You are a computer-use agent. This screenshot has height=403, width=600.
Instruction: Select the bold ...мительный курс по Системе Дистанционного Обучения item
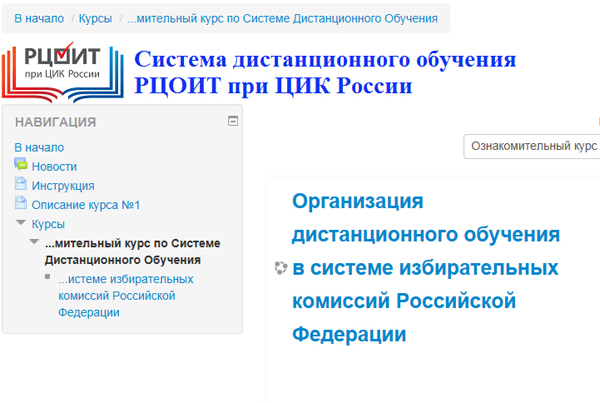(132, 251)
